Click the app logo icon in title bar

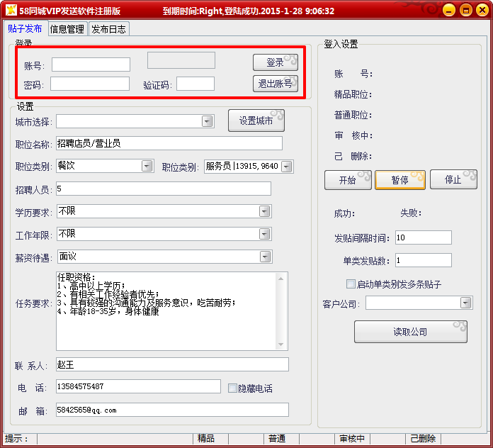tap(11, 10)
